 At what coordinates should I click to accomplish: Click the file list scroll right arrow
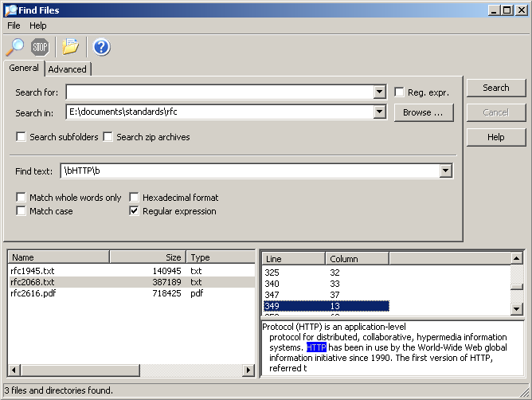[x=248, y=370]
